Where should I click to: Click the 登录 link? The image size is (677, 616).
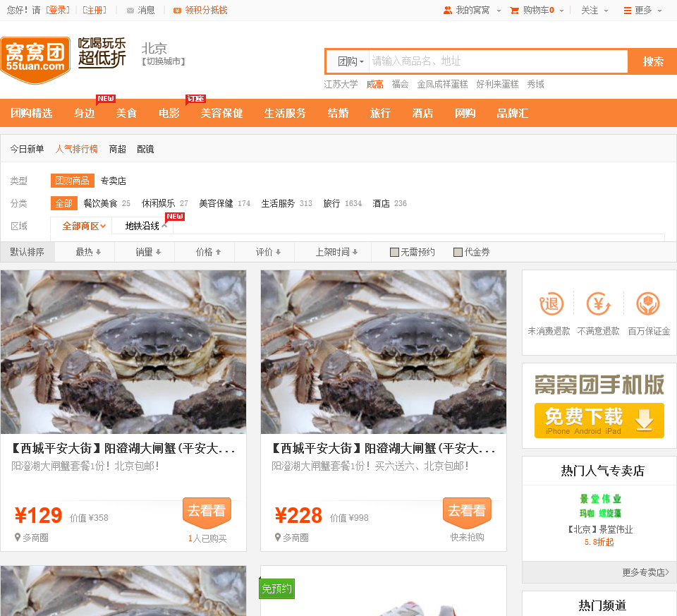coord(57,11)
